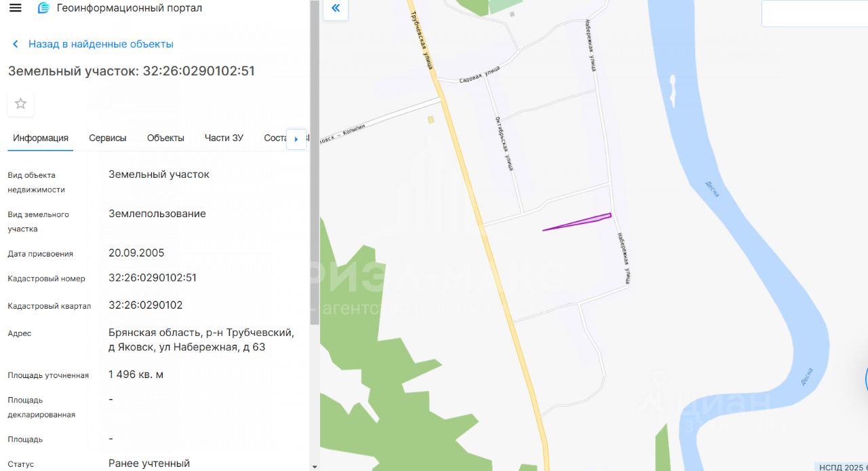This screenshot has width=868, height=471.
Task: Click the Геоинформационный портал logo icon
Action: point(43,8)
